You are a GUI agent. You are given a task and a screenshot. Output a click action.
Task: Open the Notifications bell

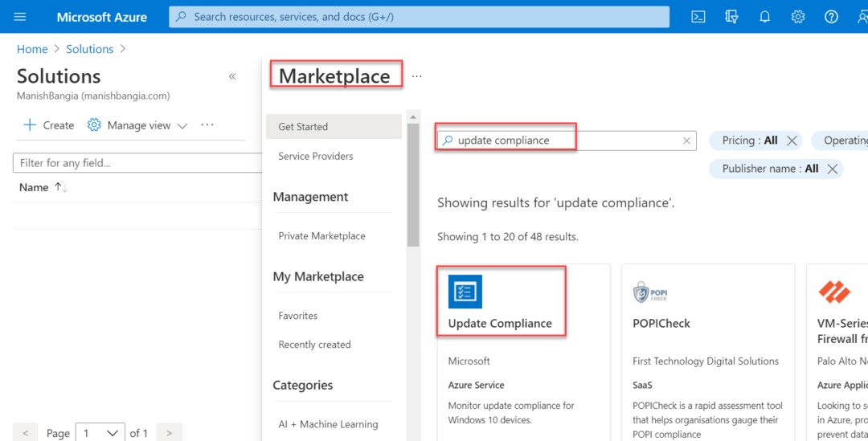(764, 17)
